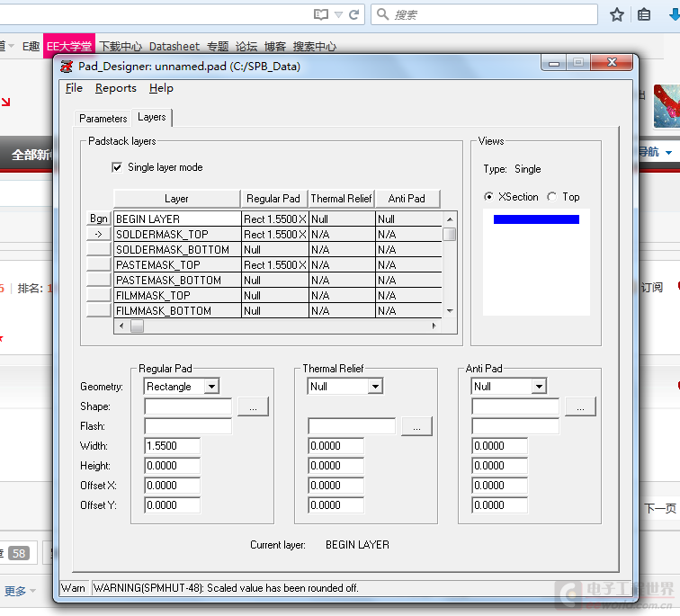Open the File menu
Screen dimensions: 680x616
click(x=74, y=88)
